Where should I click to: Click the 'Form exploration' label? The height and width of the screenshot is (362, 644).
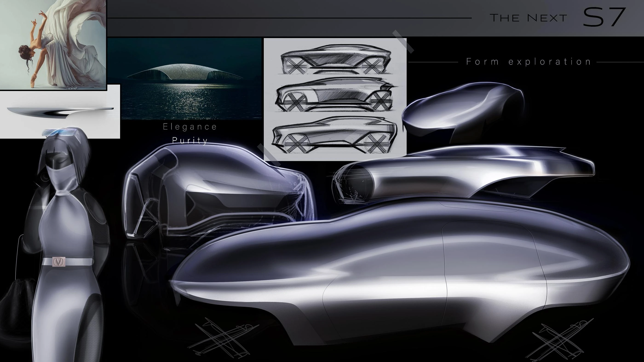(529, 62)
